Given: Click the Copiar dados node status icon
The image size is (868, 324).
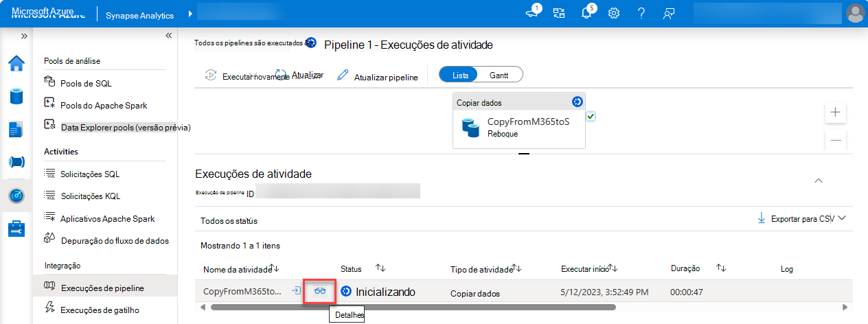Looking at the screenshot, I should point(577,102).
